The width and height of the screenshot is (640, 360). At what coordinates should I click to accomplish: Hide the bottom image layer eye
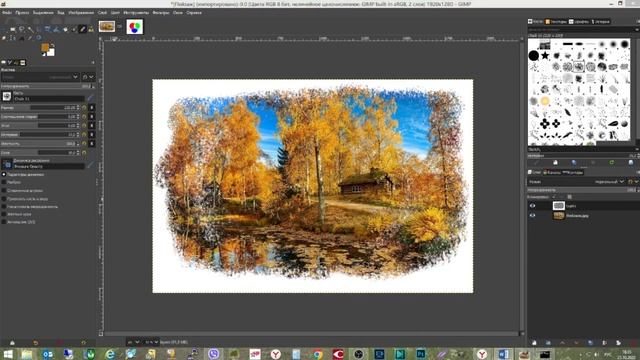point(532,216)
